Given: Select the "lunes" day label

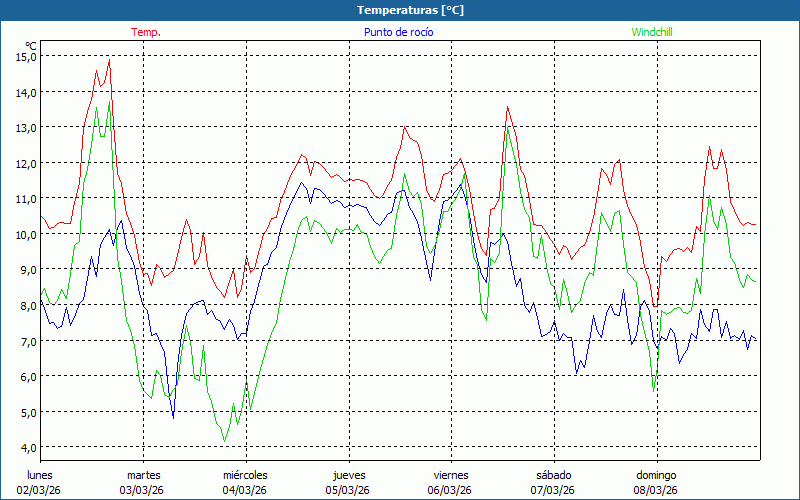Looking at the screenshot, I should pyautogui.click(x=40, y=475).
